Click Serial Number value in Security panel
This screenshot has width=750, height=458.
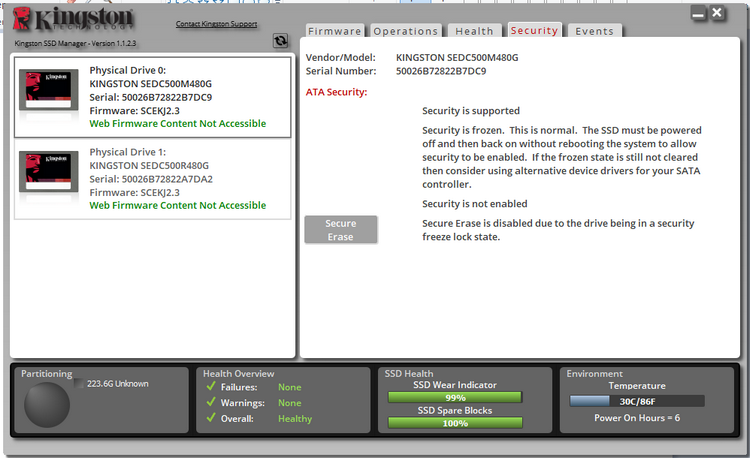tap(441, 71)
